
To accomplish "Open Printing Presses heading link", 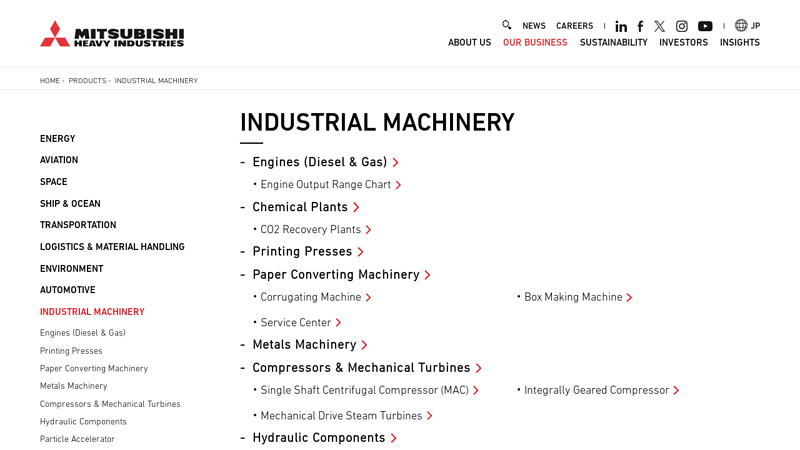I will pyautogui.click(x=308, y=252).
